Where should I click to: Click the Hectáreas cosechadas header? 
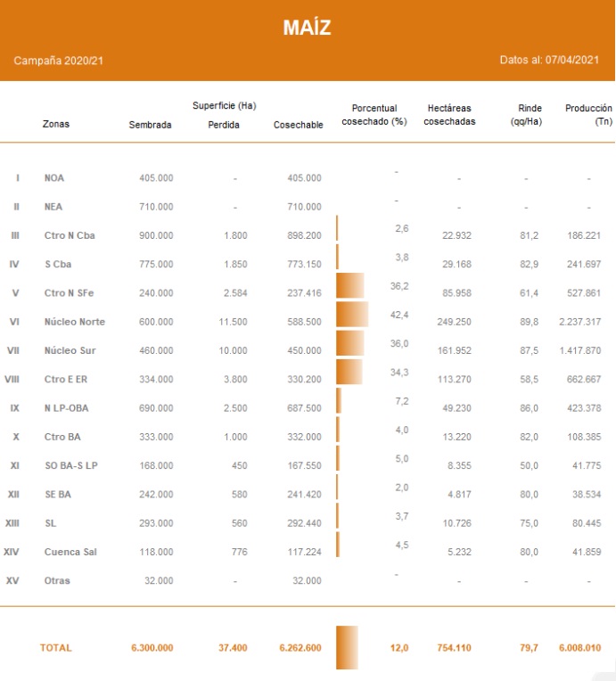pos(450,115)
